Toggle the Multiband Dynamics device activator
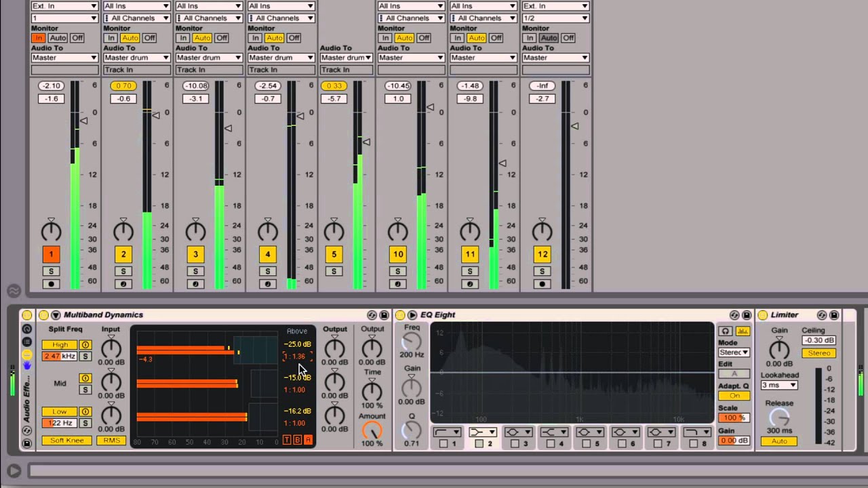 pos(43,315)
